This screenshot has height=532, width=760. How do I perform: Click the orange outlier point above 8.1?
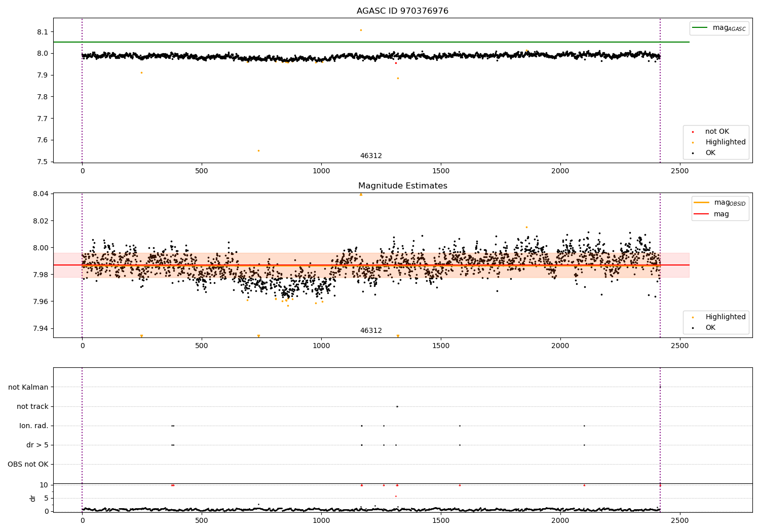coord(361,30)
